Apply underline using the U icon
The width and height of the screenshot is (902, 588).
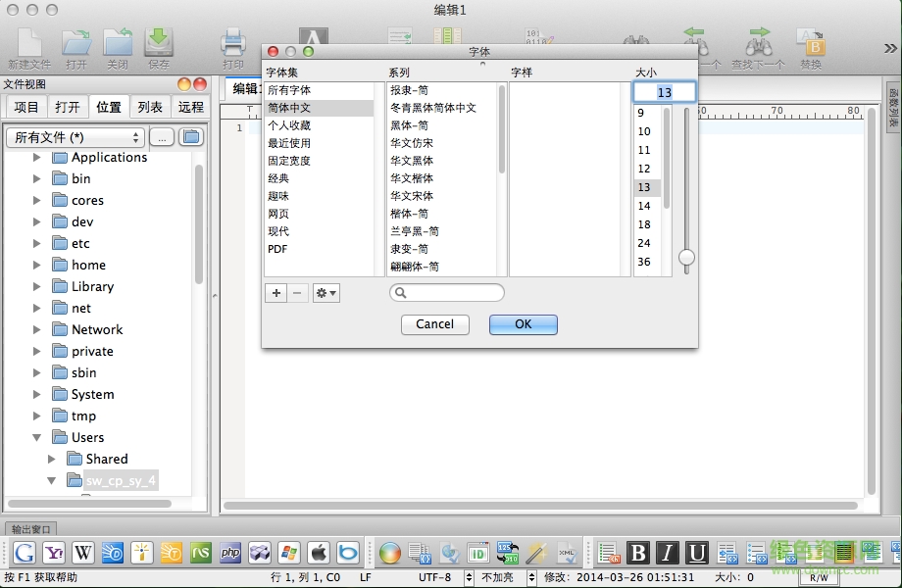pos(697,554)
